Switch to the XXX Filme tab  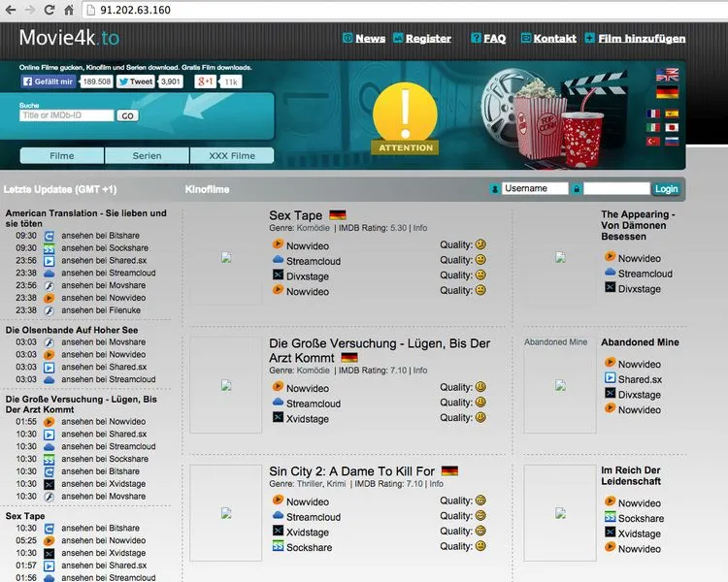[x=232, y=156]
